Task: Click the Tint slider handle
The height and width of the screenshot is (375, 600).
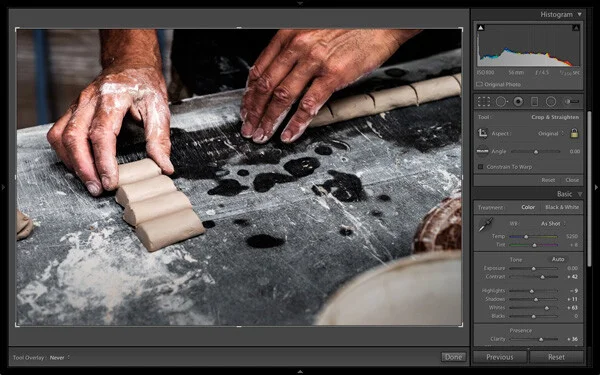Action: point(534,245)
